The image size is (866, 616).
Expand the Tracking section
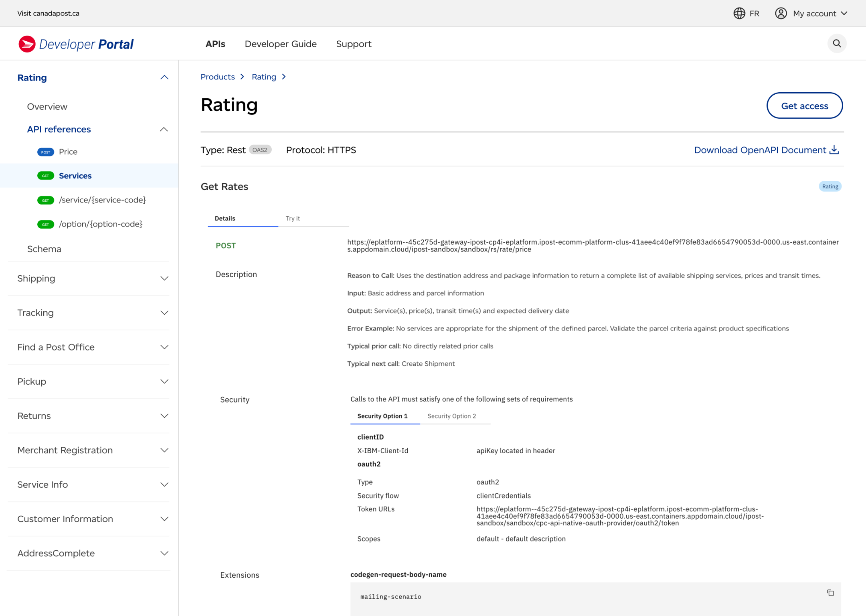point(164,313)
